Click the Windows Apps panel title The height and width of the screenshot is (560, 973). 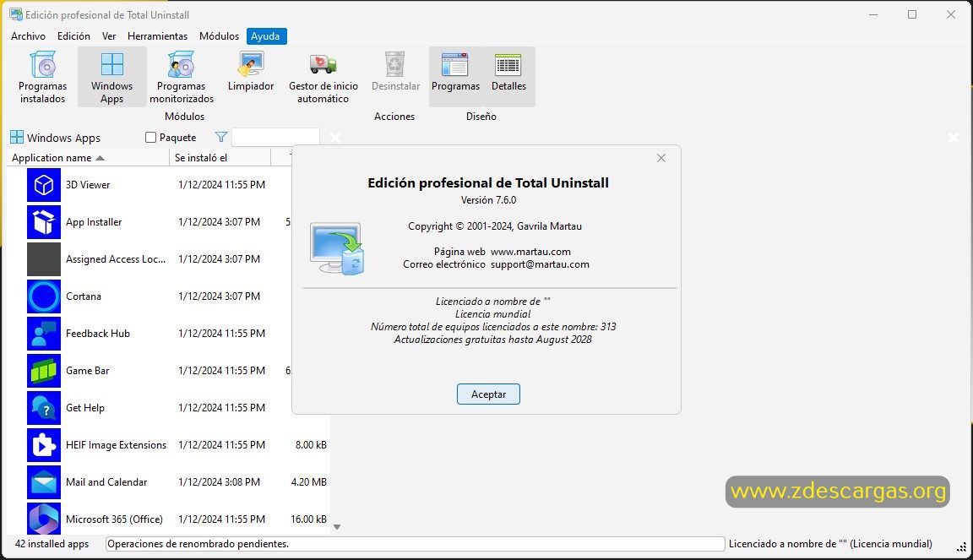[63, 138]
